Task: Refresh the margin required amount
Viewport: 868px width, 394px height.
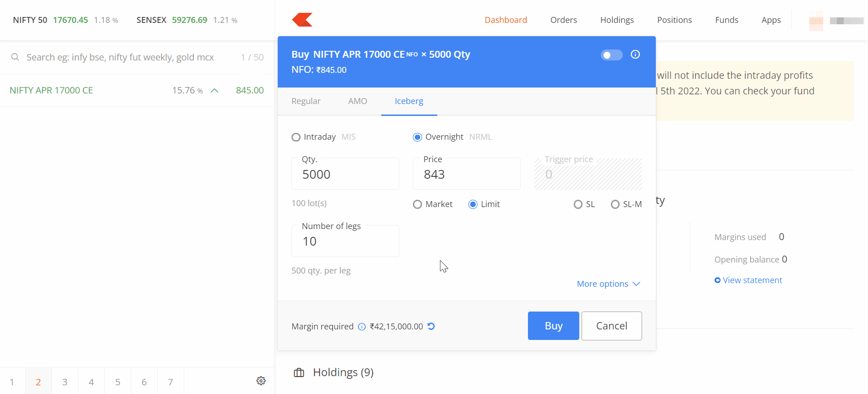Action: [x=431, y=326]
